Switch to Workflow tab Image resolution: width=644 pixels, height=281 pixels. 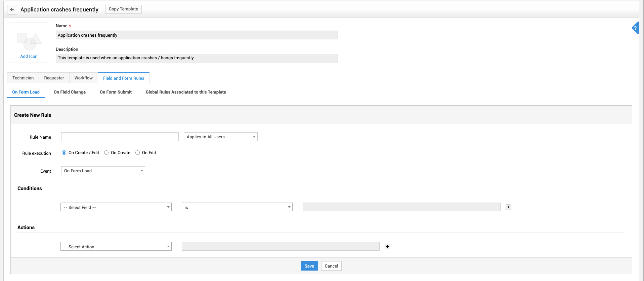pyautogui.click(x=84, y=78)
